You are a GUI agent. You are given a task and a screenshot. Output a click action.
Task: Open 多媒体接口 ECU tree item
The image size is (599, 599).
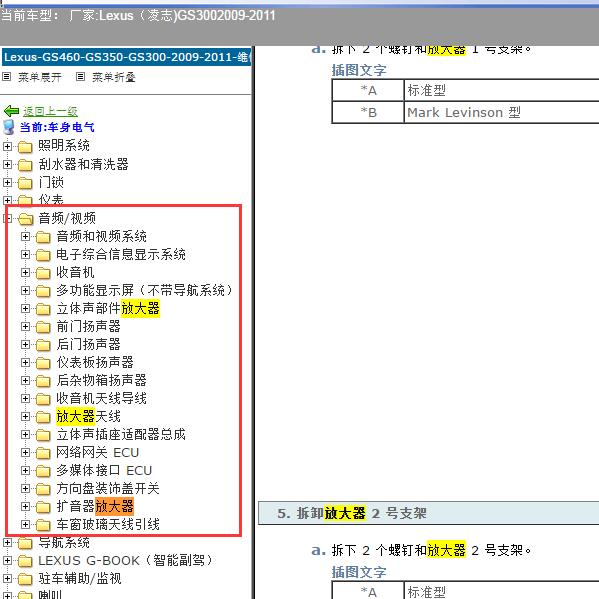[104, 470]
